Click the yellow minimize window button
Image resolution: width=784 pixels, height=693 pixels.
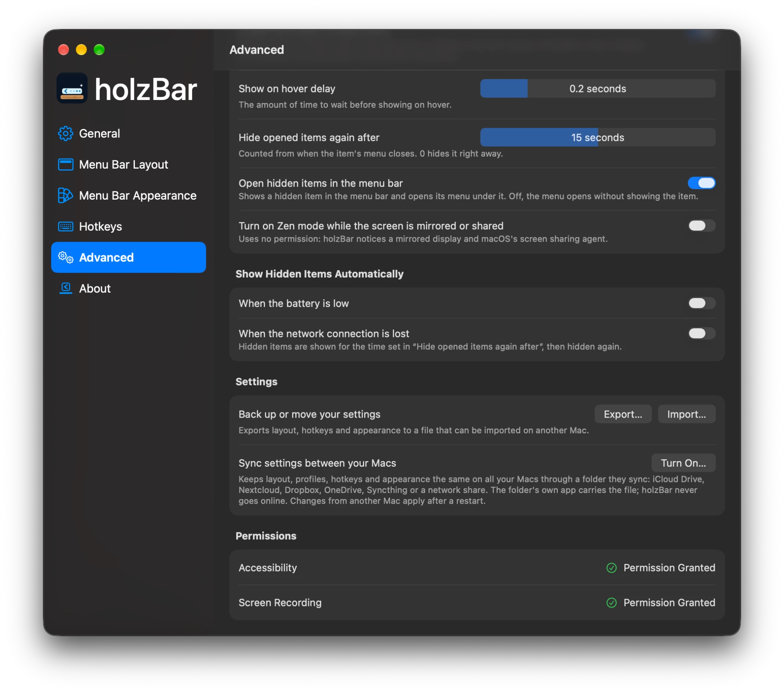click(x=81, y=49)
